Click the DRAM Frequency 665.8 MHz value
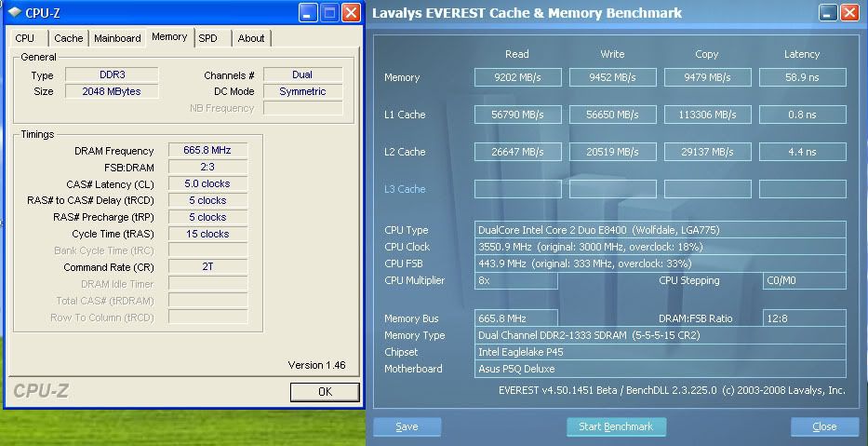The width and height of the screenshot is (868, 446). click(x=207, y=150)
